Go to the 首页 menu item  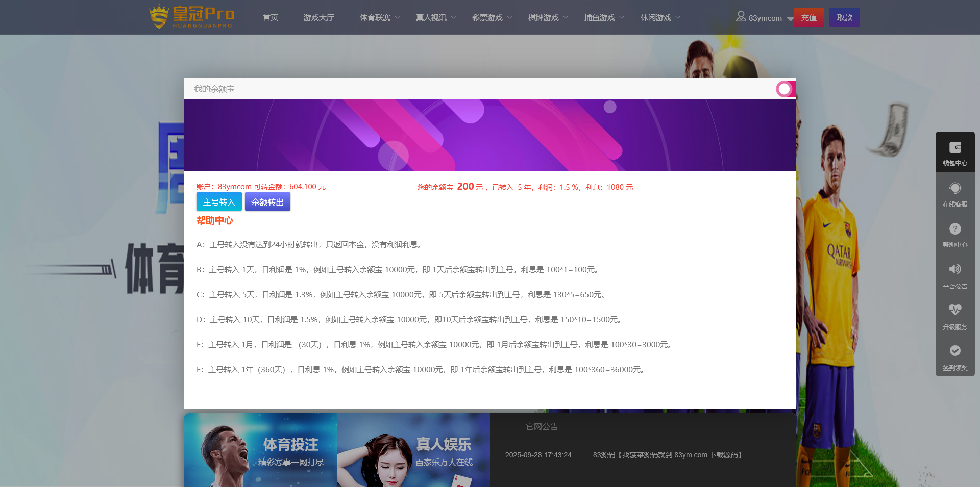(x=271, y=18)
